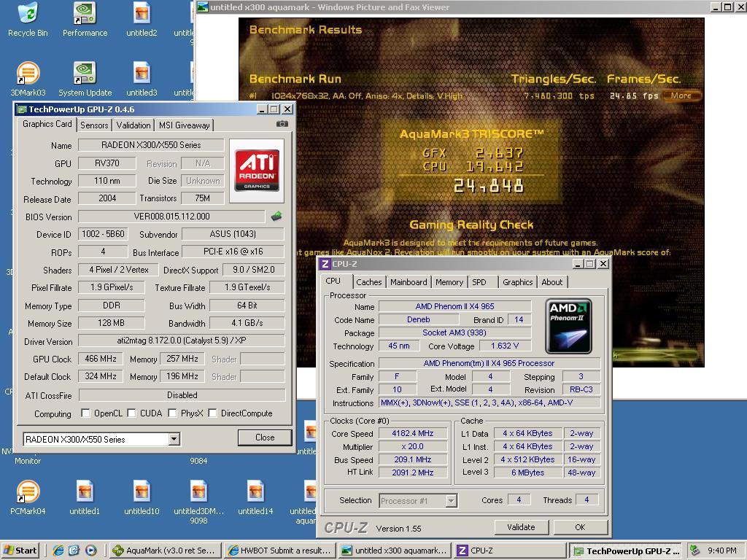Viewport: 747px width, 560px height.
Task: Select the untitled1 desktop file
Action: pyautogui.click(x=85, y=497)
